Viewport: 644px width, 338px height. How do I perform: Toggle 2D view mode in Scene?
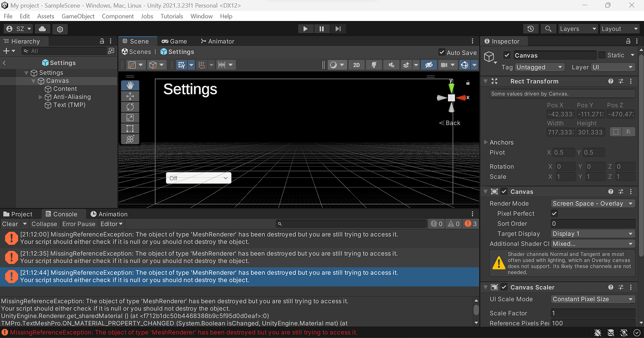[357, 65]
